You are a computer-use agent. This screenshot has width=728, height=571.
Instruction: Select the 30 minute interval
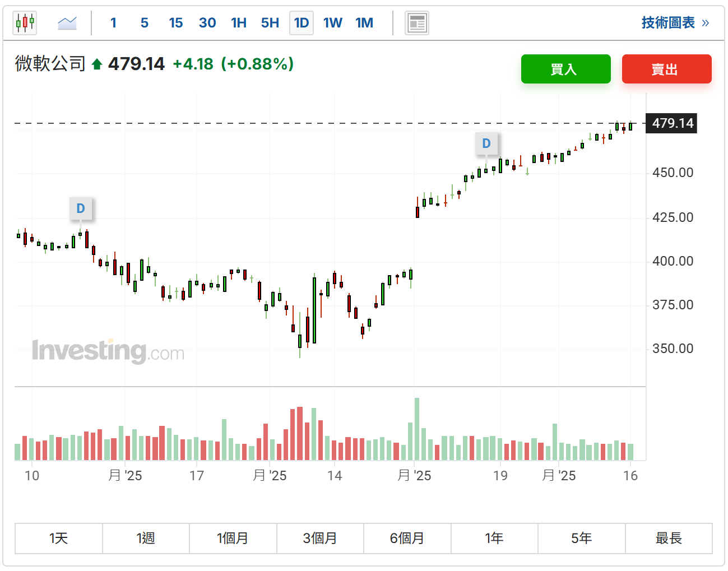tap(207, 23)
